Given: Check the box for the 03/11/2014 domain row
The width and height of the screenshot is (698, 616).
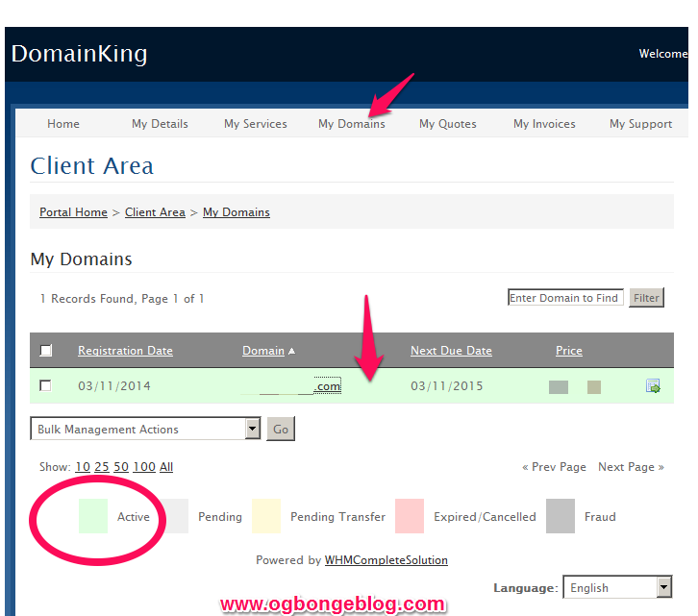Looking at the screenshot, I should point(45,385).
